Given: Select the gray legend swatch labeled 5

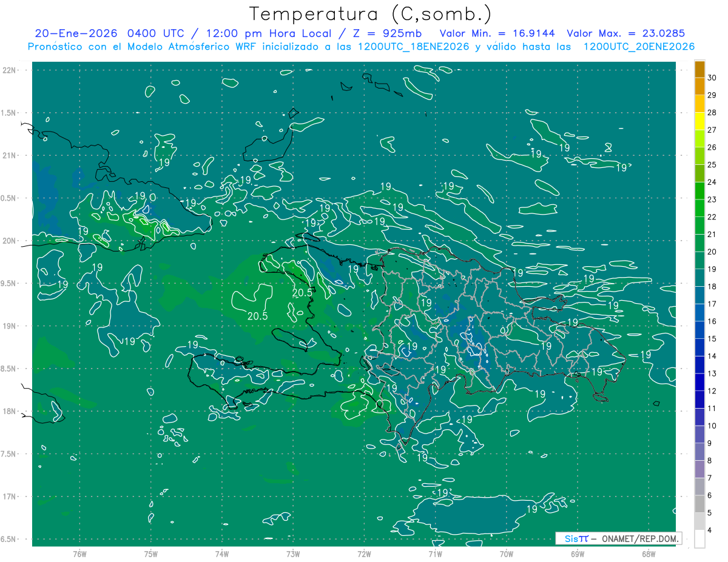Looking at the screenshot, I should click(699, 504).
